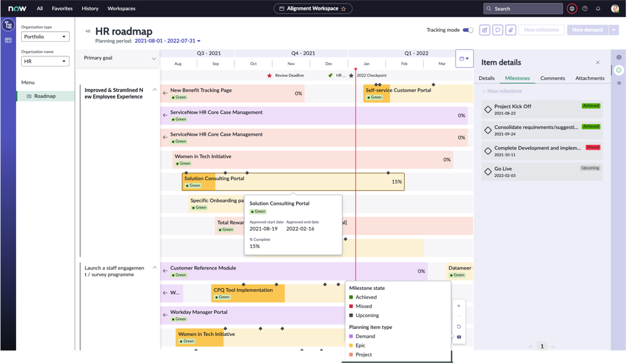Screen dimensions: 627x364
Task: Click the Demand purple legend swatch
Action: [351, 336]
